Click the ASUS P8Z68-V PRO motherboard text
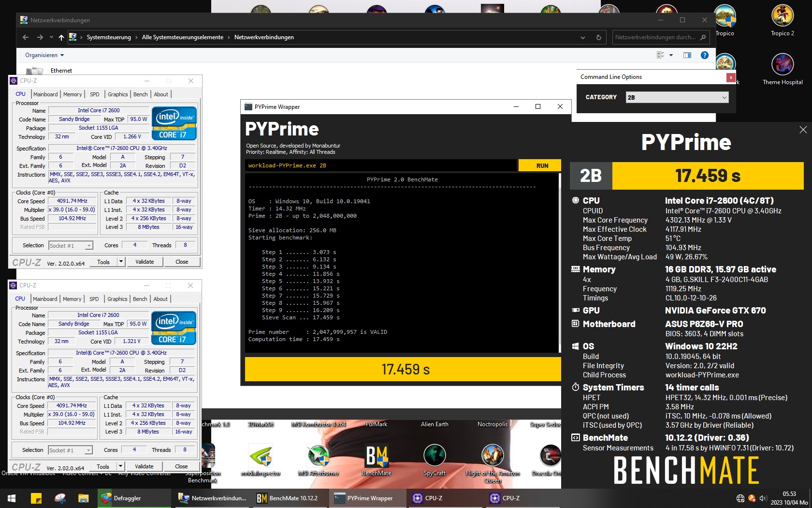The width and height of the screenshot is (812, 508). (x=704, y=324)
